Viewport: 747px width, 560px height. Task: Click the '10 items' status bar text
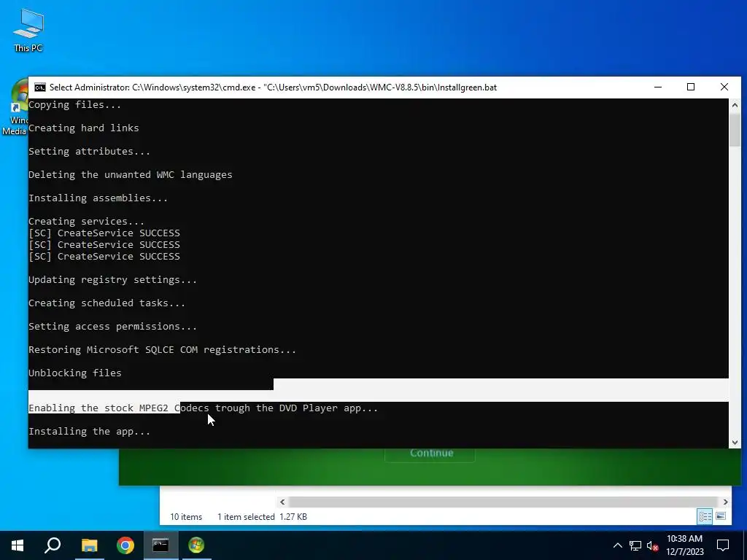186,517
